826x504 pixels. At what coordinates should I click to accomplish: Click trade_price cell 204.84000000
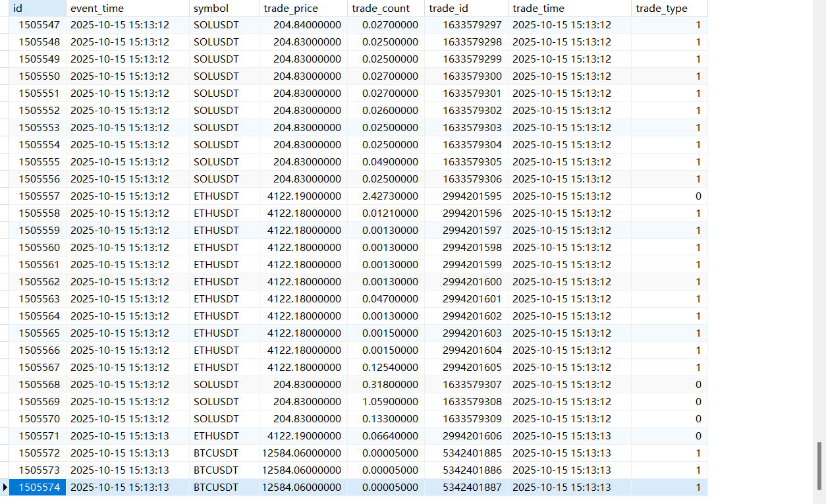coord(303,25)
